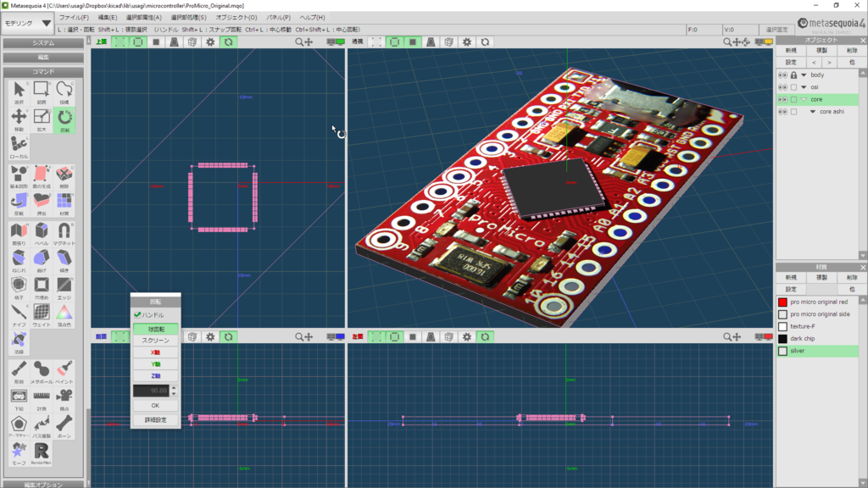Screen dimensions: 868x488
Task: Select the 視点 camera viewpoint tool
Action: click(x=64, y=400)
